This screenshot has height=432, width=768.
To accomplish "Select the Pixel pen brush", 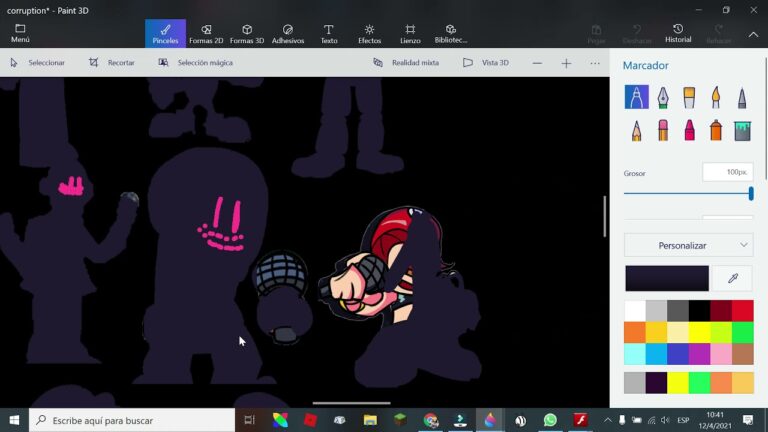I will click(742, 97).
